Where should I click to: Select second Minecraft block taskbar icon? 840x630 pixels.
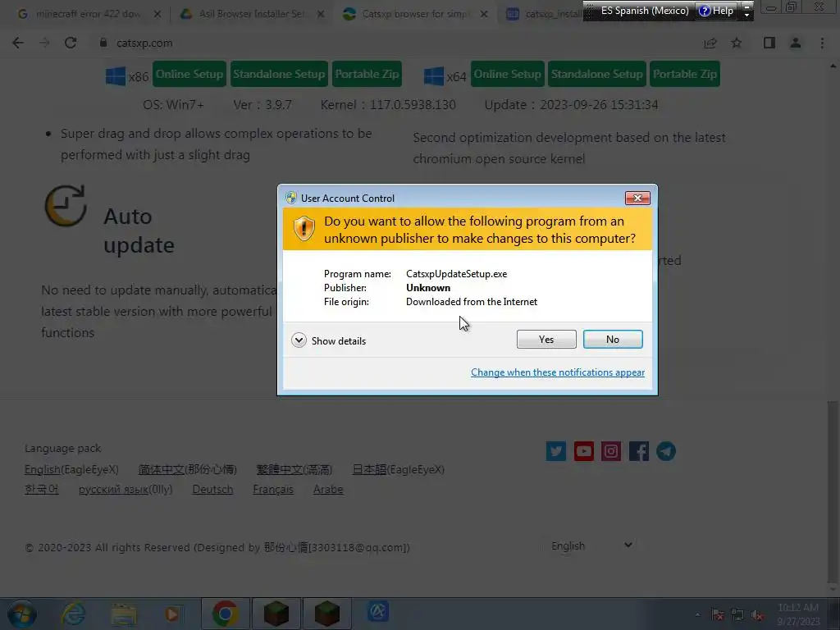(326, 614)
